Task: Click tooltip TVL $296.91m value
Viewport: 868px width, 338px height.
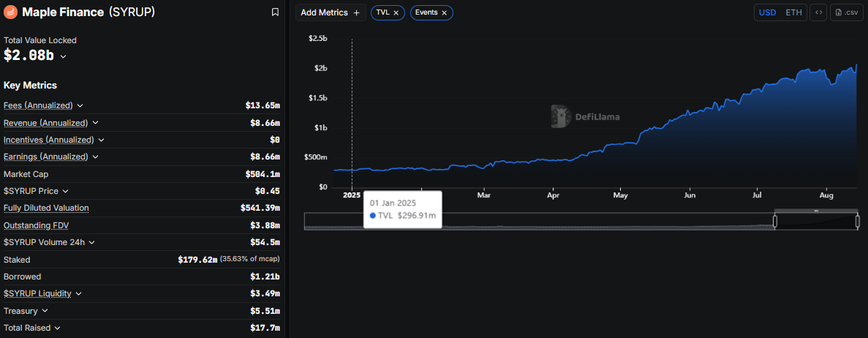Action: pos(416,216)
